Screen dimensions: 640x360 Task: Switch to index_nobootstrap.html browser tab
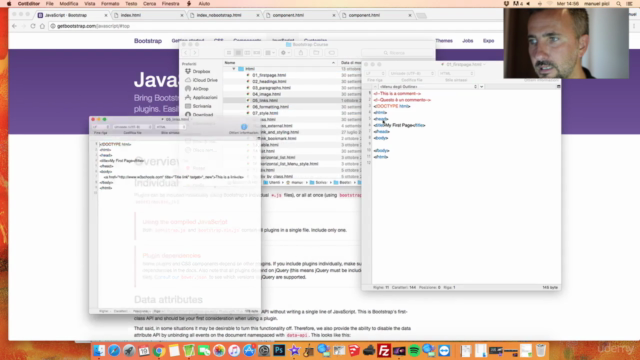point(224,15)
